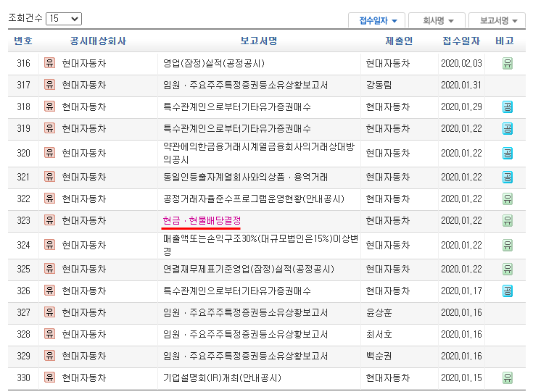
Task: Open 매출액또는손익구조30% 이상변경 report
Action: point(260,245)
